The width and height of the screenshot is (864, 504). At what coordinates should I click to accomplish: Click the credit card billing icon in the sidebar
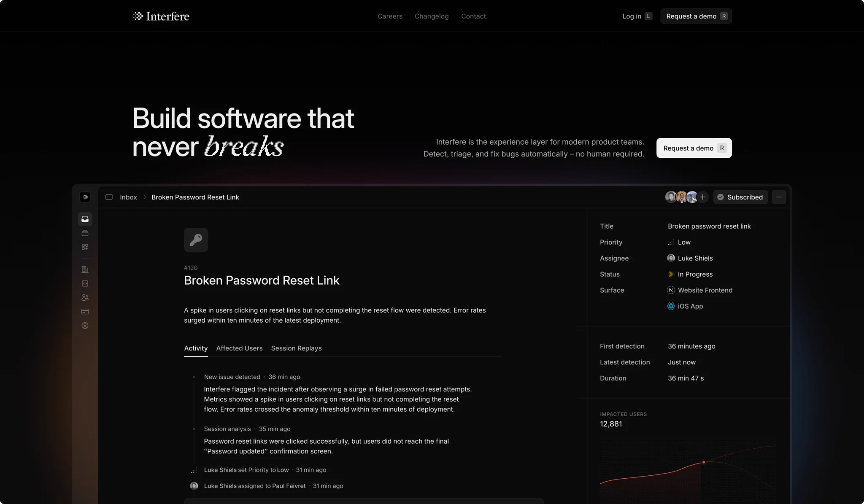[85, 312]
